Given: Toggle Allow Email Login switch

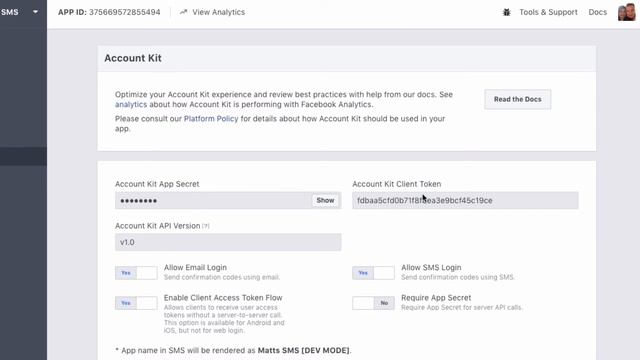Looking at the screenshot, I should 136,273.
